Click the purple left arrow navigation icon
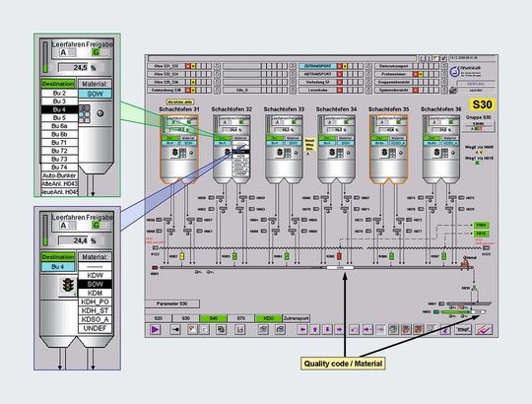Viewport: 532px width, 404px height. [x=303, y=329]
